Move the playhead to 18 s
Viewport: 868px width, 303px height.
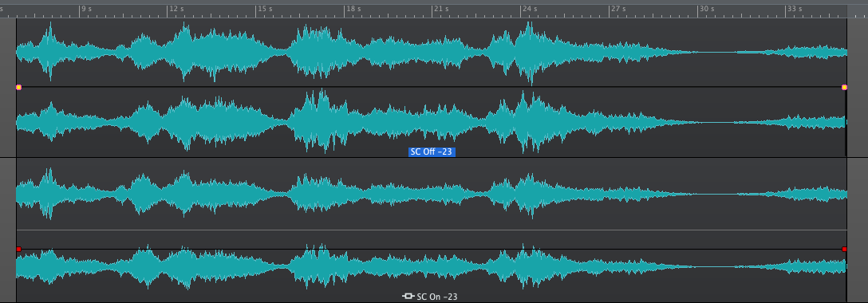(x=353, y=9)
